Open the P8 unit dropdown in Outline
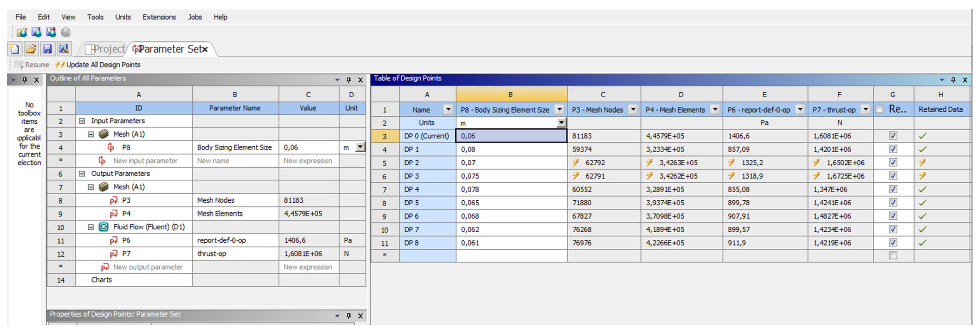This screenshot has height=335, width=980. (360, 147)
